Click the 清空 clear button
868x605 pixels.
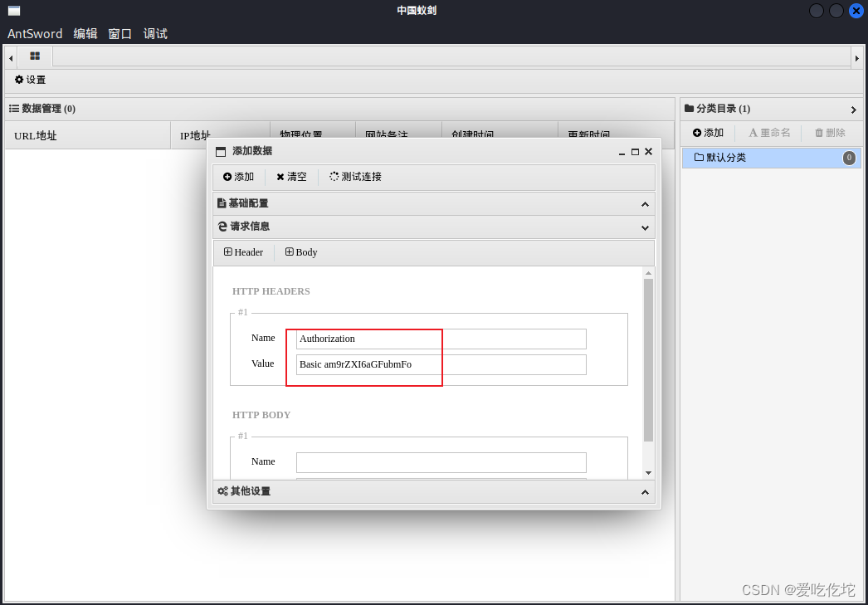tap(292, 177)
